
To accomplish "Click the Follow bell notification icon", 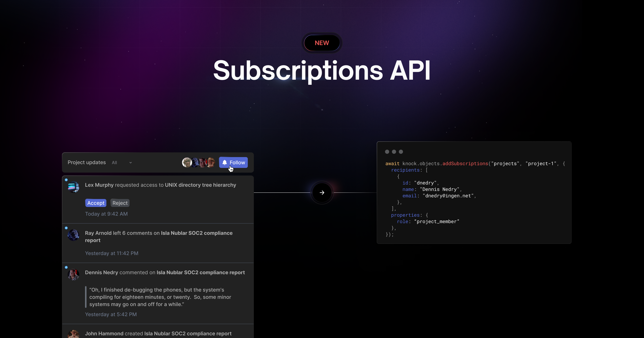I will (x=224, y=162).
